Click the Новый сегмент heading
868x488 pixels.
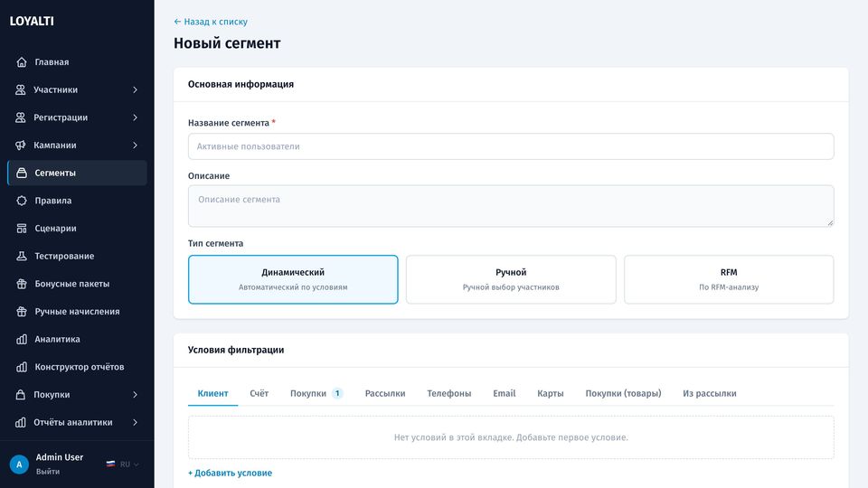[x=227, y=43]
